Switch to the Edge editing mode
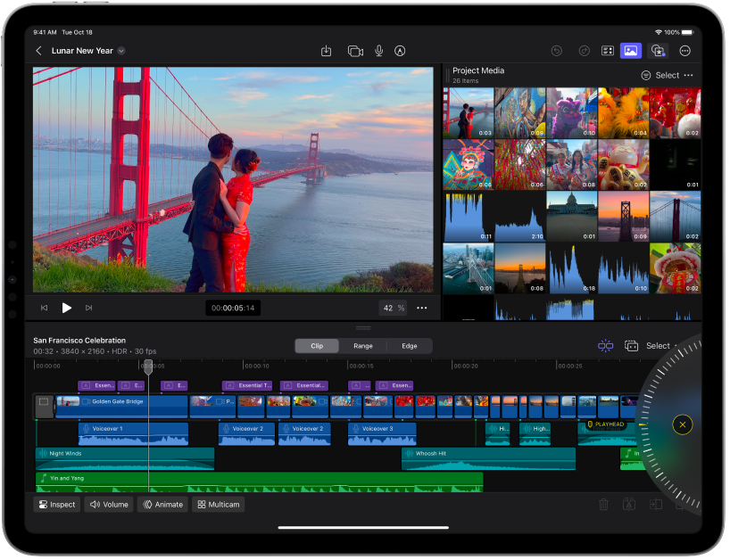Screen dimensions: 730x560 tap(410, 346)
